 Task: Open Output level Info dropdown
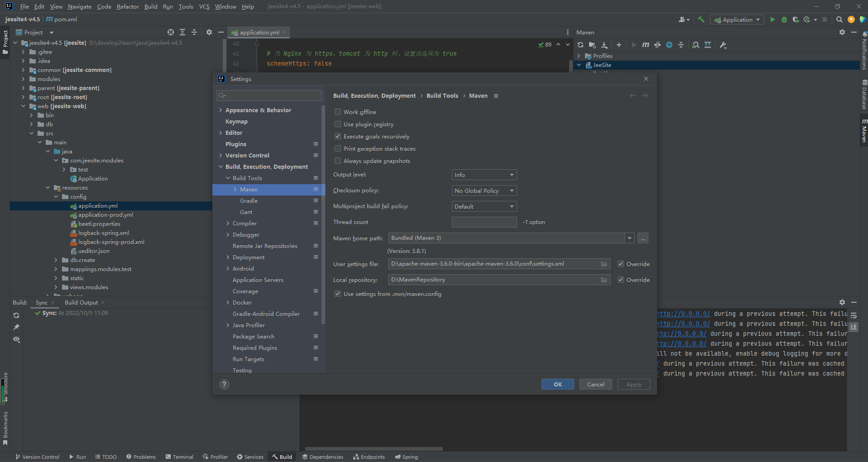[484, 175]
